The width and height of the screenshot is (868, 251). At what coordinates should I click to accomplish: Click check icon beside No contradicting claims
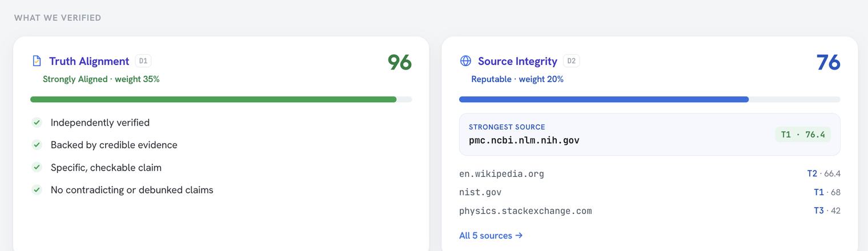(37, 189)
